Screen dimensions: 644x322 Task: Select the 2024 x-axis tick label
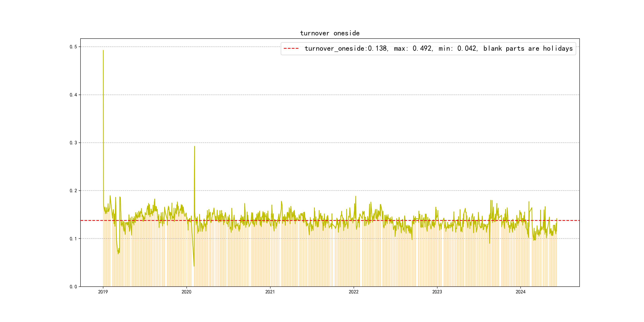tap(521, 292)
